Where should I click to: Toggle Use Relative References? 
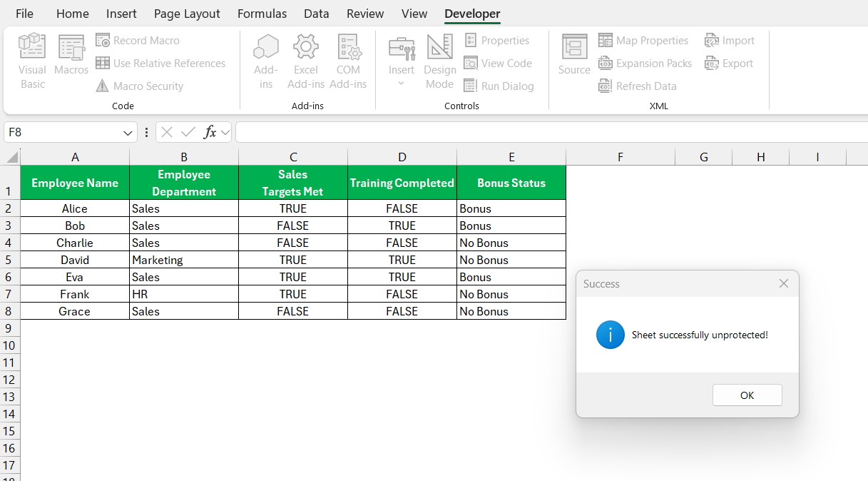160,64
